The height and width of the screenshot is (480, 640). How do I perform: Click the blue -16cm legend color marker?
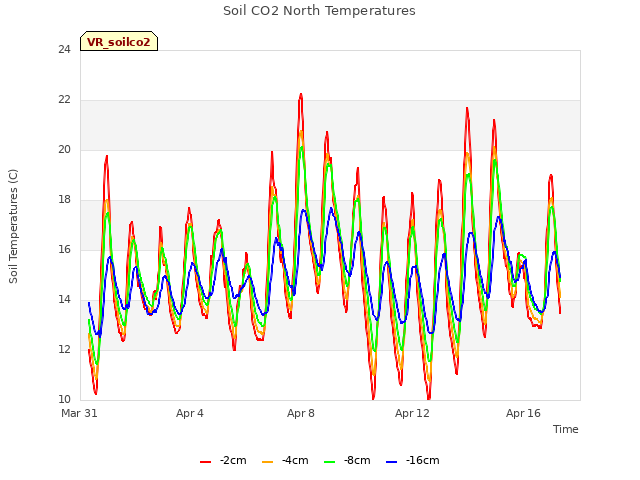coord(391,462)
